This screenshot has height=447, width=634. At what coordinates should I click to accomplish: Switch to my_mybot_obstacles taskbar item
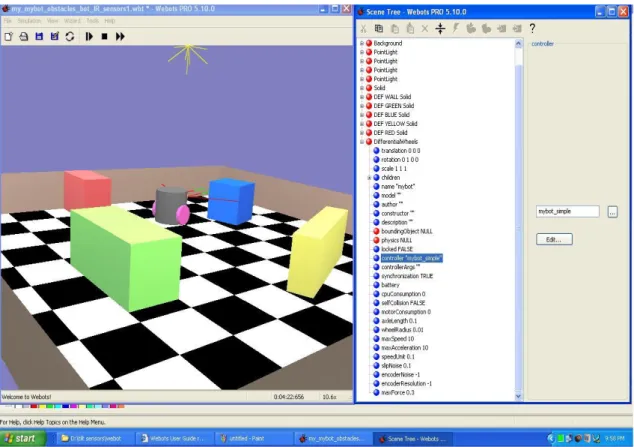[332, 439]
